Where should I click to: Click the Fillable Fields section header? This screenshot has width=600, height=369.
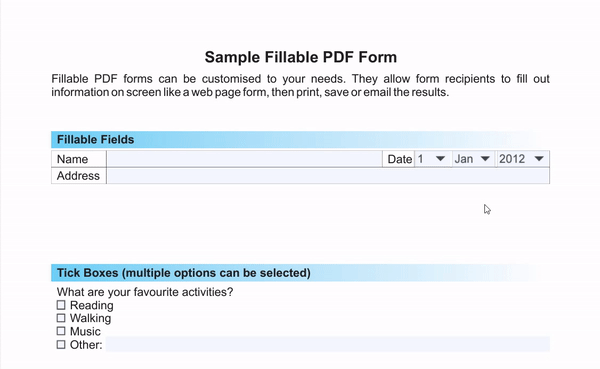click(x=300, y=140)
